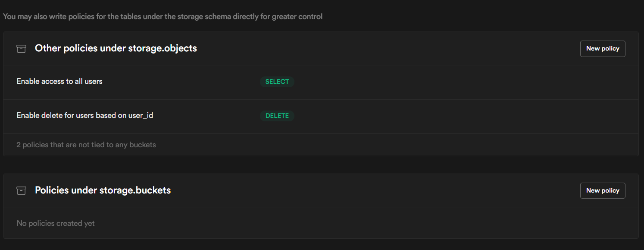Click the bottom New policy button
Screen dimensions: 644x250
602,190
